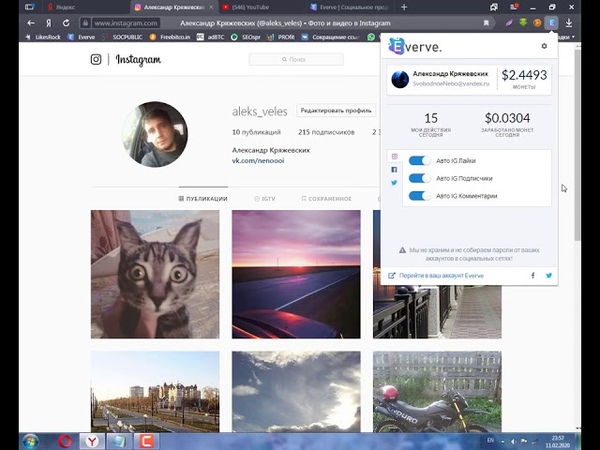The image size is (600, 450).
Task: Open the Freebitco.in bookmark
Action: [x=170, y=37]
